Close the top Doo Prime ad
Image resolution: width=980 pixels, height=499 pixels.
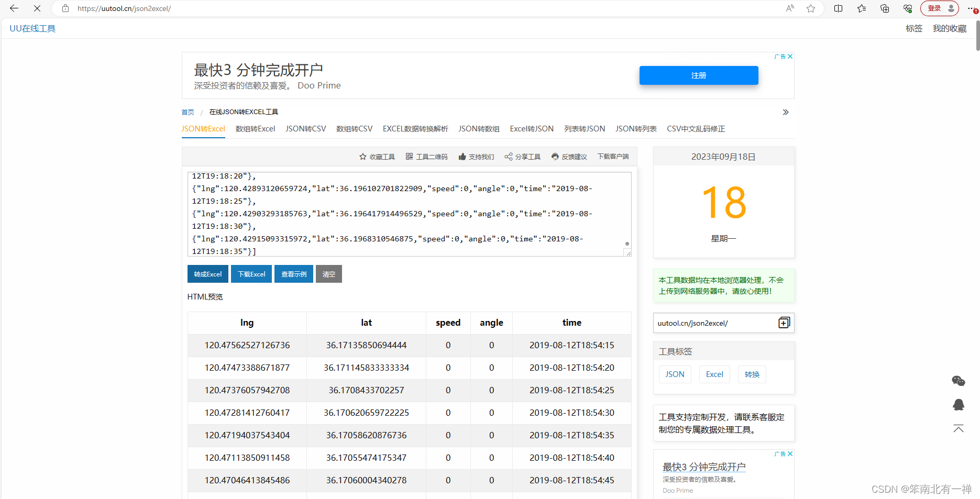coord(790,56)
